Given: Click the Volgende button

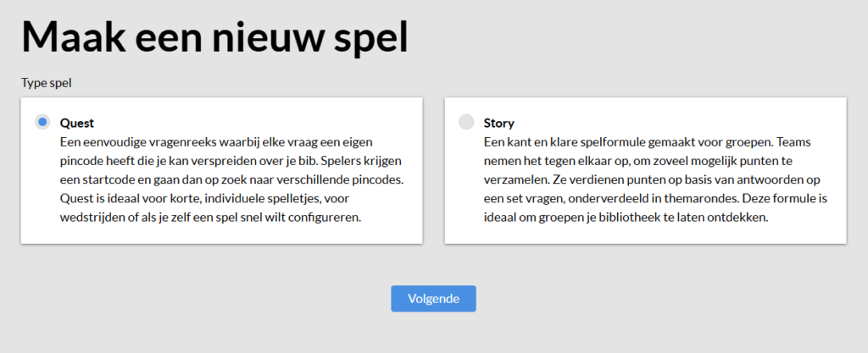Looking at the screenshot, I should click(433, 299).
